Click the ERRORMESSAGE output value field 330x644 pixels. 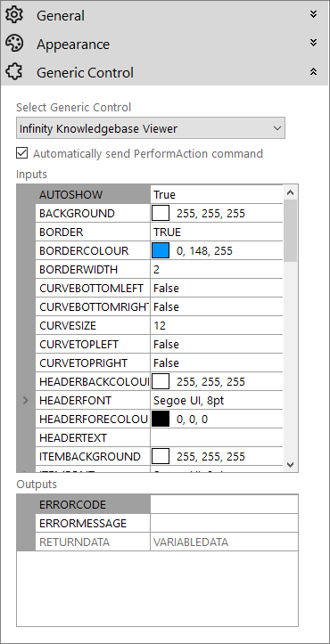point(224,523)
